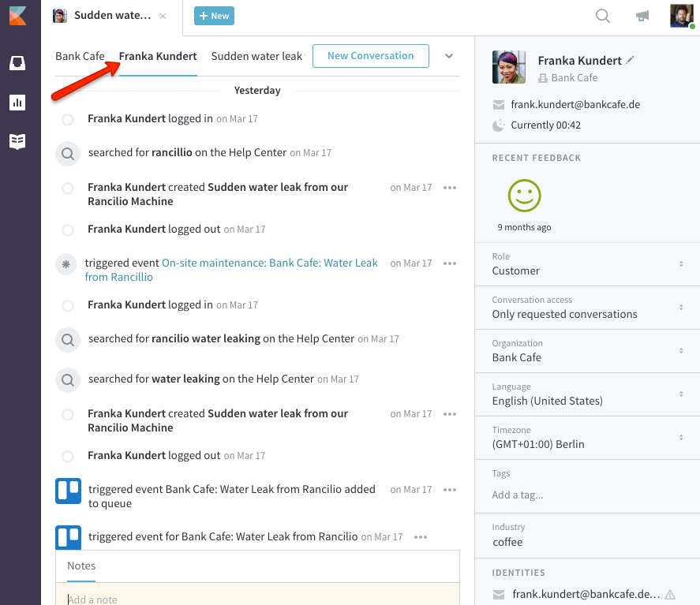This screenshot has height=605, width=700.
Task: Click the pencil edit icon beside Franka Kundert
Action: click(630, 60)
